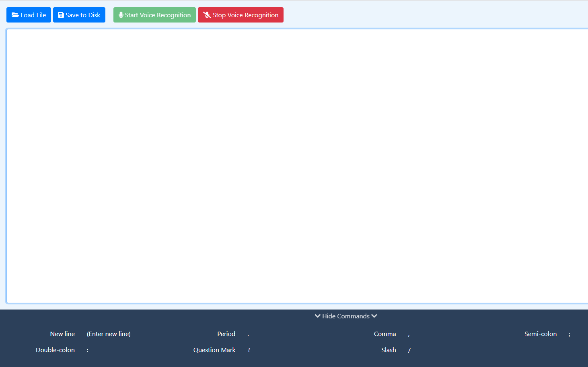Collapse commands via chevron left of Hide Commands
The image size is (588, 367).
[317, 316]
